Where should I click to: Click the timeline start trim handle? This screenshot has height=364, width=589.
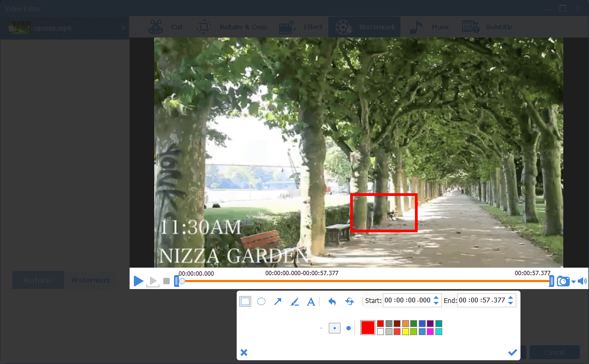[177, 281]
